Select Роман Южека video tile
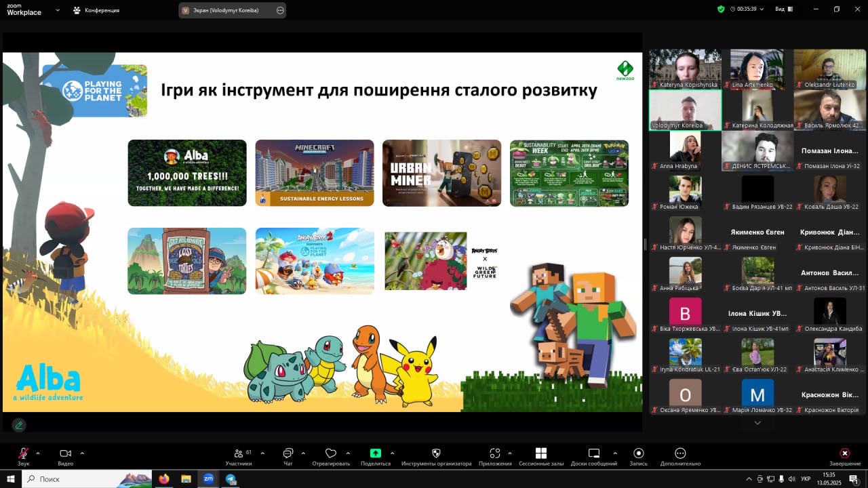The height and width of the screenshot is (488, 868). 686,191
